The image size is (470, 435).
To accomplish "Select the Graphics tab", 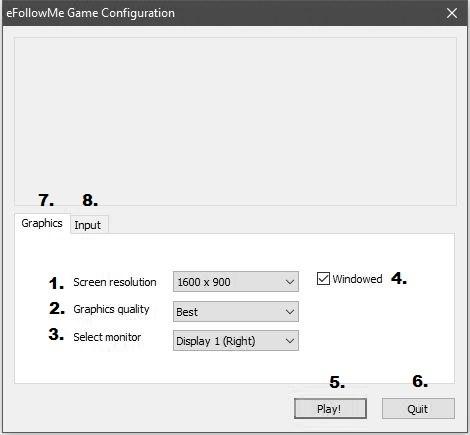I will (42, 223).
